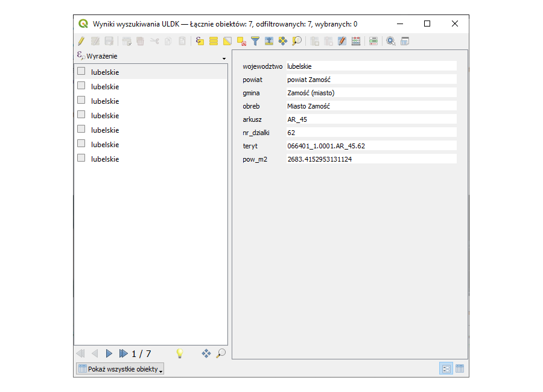
Task: Check the last lubelskie feature checkbox
Action: click(x=81, y=158)
